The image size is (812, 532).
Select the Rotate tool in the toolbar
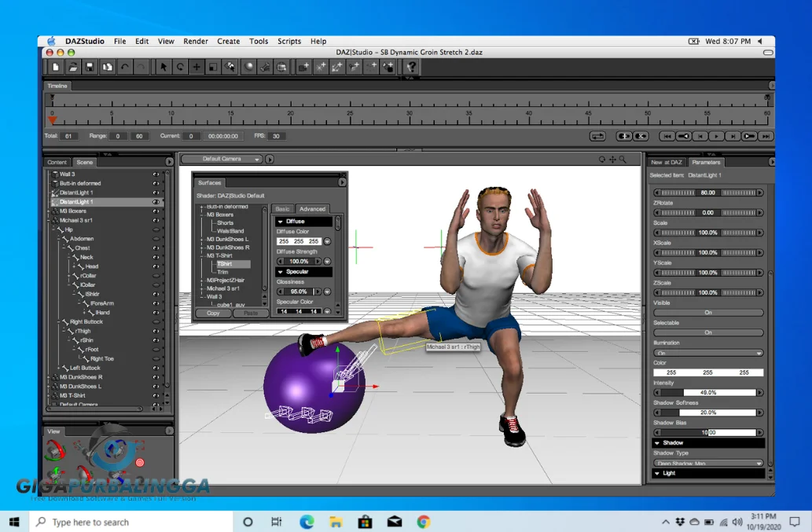point(179,68)
